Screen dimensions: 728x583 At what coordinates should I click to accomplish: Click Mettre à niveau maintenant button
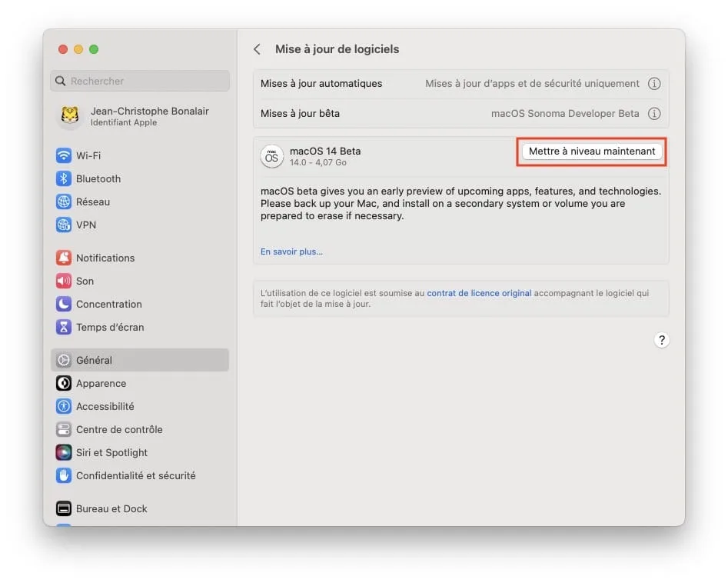point(592,152)
